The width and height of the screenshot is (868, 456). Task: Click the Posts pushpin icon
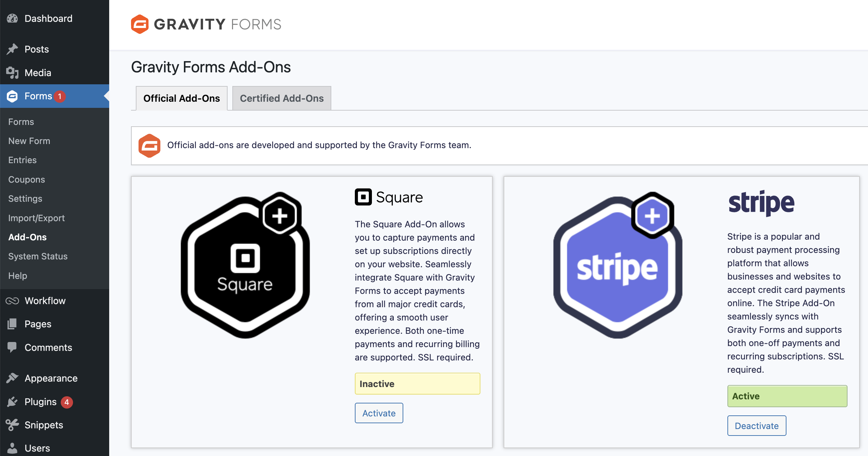click(12, 49)
